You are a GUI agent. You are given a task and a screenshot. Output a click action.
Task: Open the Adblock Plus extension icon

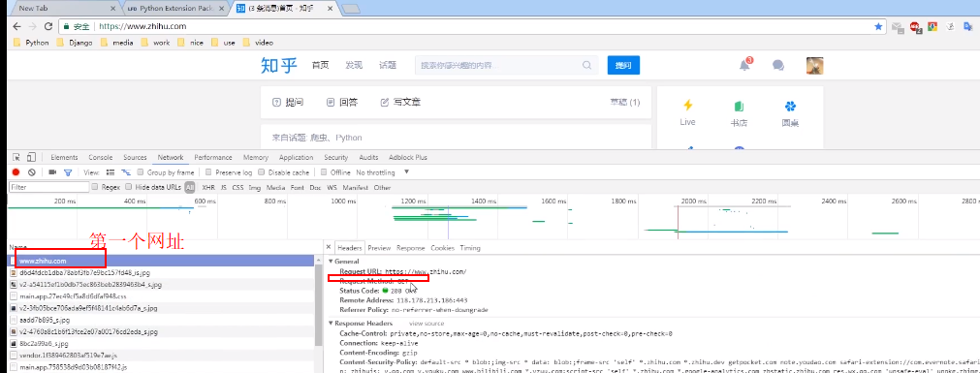click(916, 27)
